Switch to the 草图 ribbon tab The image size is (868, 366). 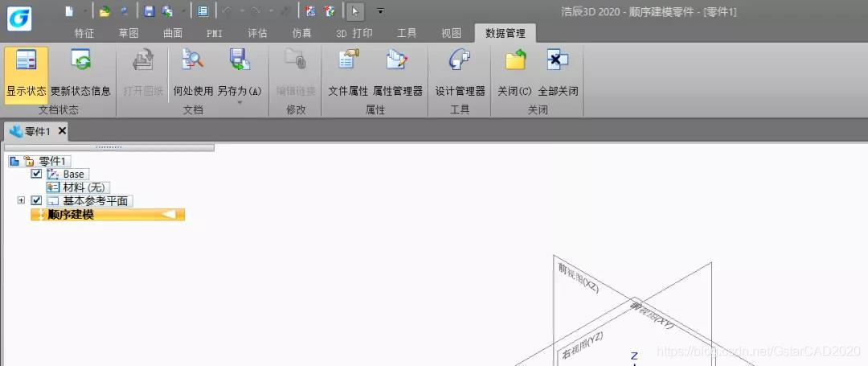point(129,33)
